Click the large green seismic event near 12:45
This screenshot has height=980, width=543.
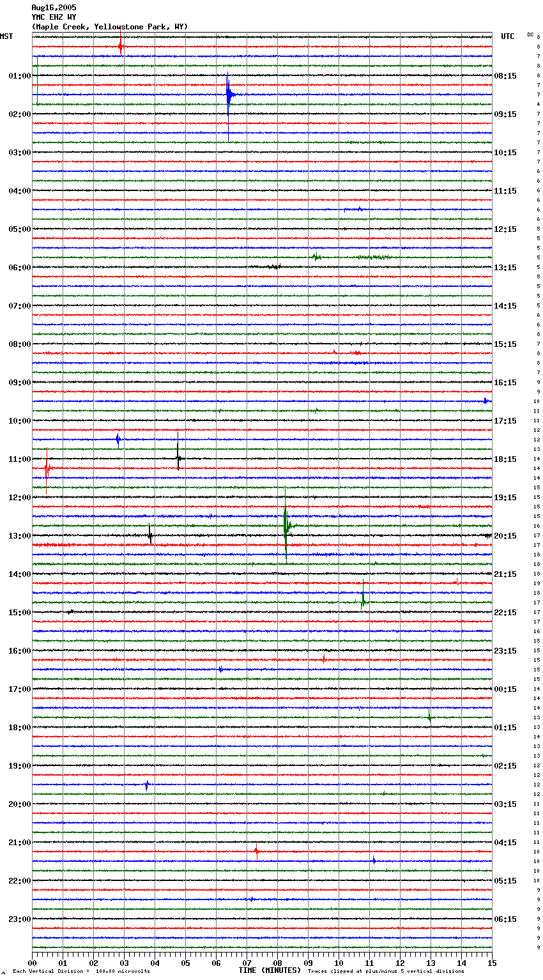pyautogui.click(x=286, y=526)
